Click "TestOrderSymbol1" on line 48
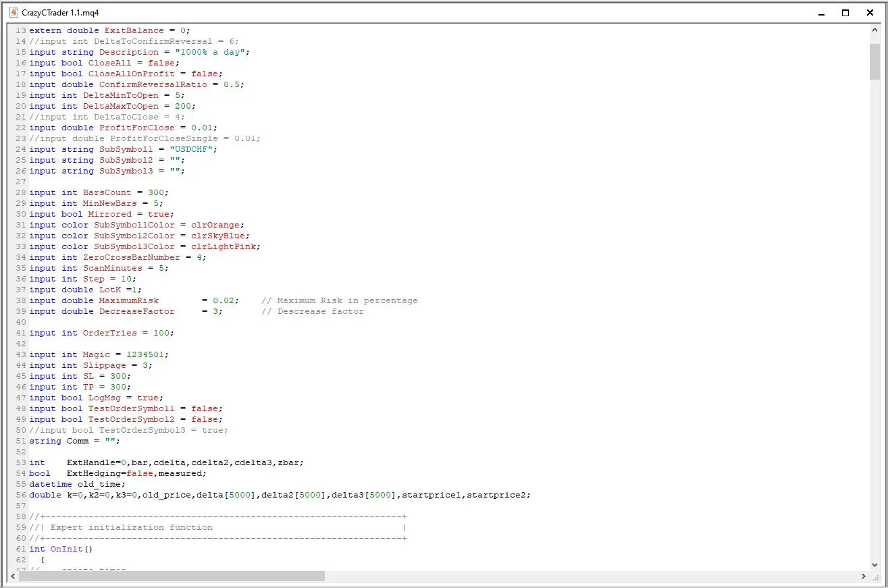The height and width of the screenshot is (588, 888). (x=131, y=408)
